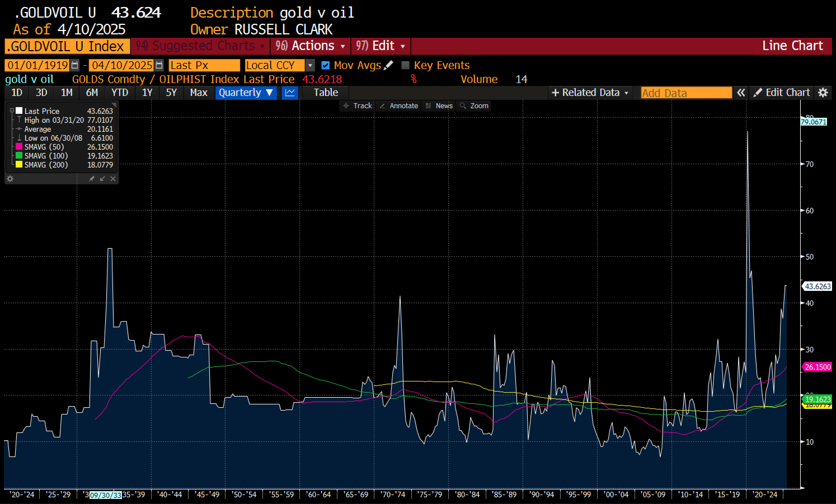Click the Low on 06/30/08 legend row
Image resolution: width=836 pixels, height=504 pixels.
64,138
